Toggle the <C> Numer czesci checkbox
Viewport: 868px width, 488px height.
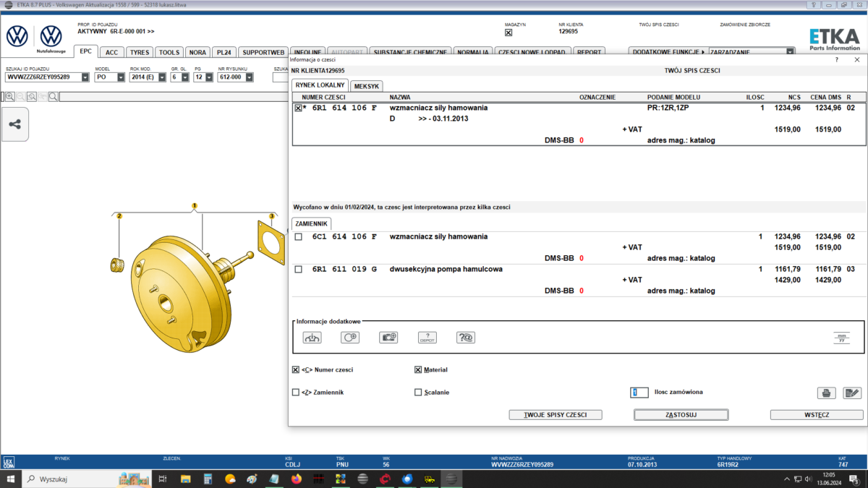click(x=295, y=369)
